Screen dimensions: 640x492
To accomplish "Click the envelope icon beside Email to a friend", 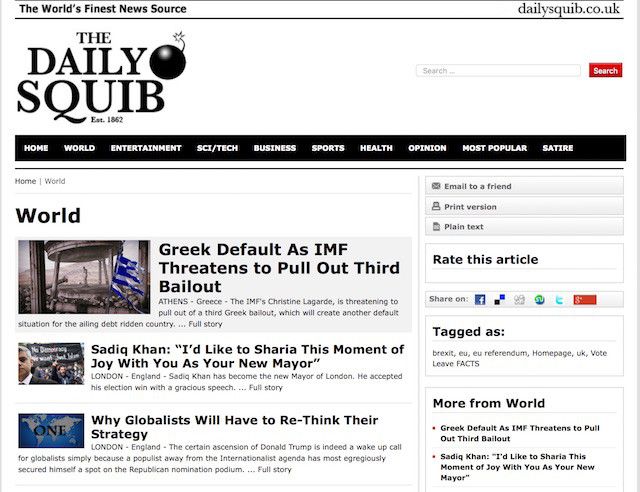I will point(436,186).
